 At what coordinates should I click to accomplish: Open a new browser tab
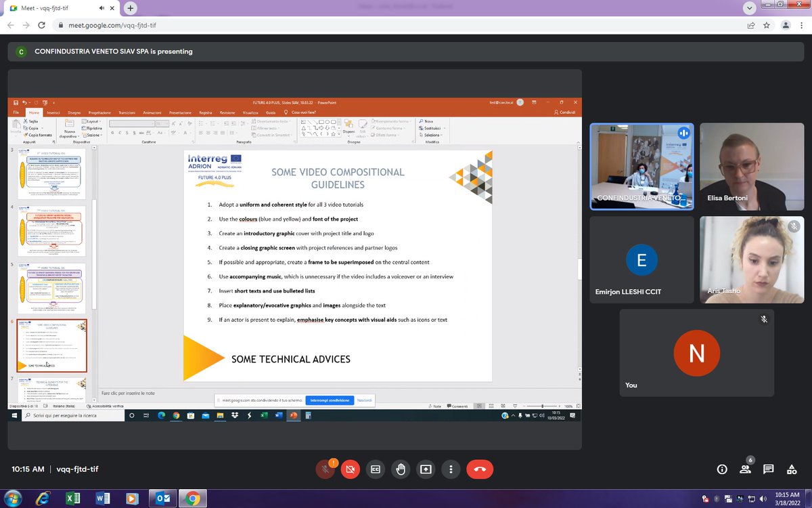[x=130, y=8]
